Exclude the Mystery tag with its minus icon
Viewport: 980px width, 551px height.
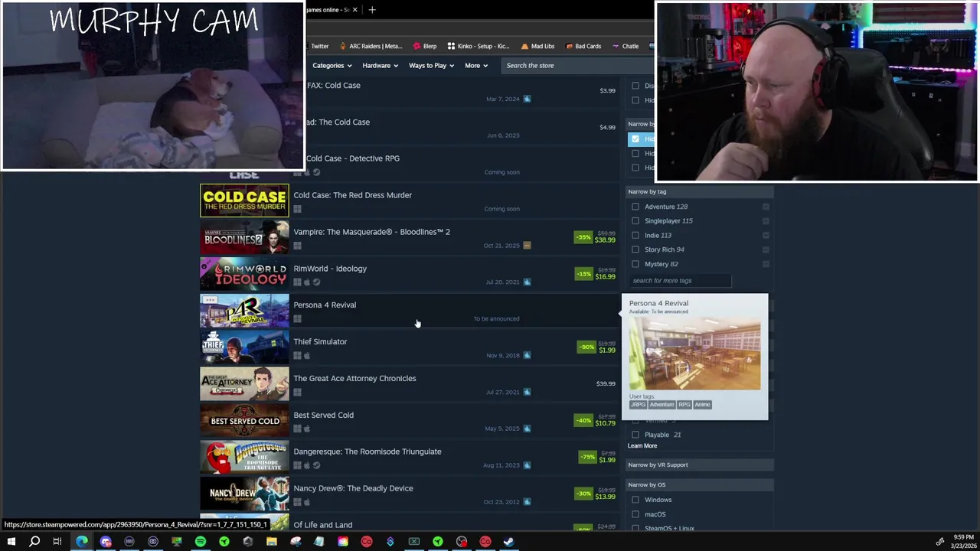(766, 264)
